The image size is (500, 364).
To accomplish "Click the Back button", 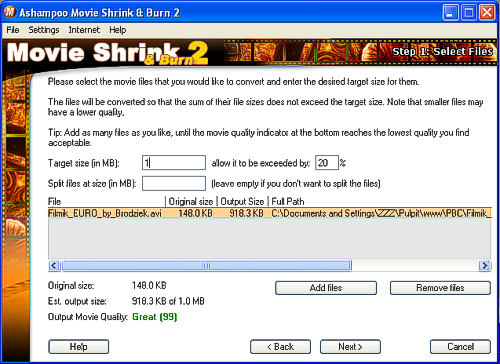I will [x=280, y=347].
